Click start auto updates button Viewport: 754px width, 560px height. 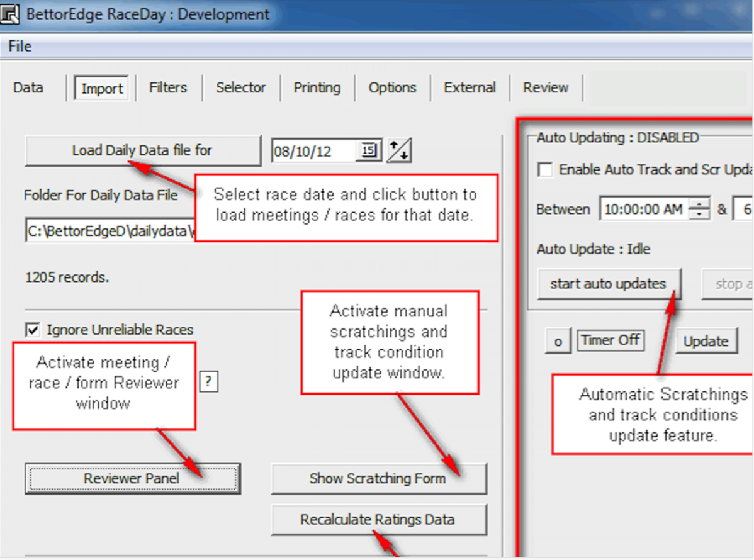coord(608,284)
